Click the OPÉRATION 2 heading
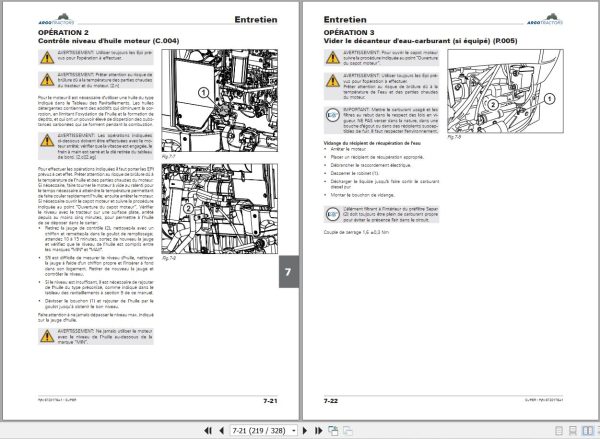This screenshot has height=439, width=600. click(63, 33)
